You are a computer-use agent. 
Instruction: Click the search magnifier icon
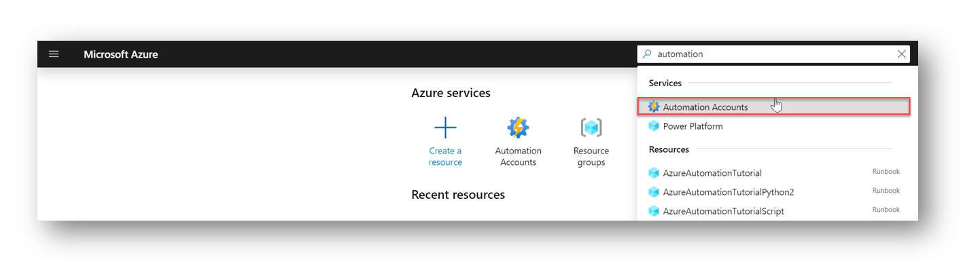point(647,54)
